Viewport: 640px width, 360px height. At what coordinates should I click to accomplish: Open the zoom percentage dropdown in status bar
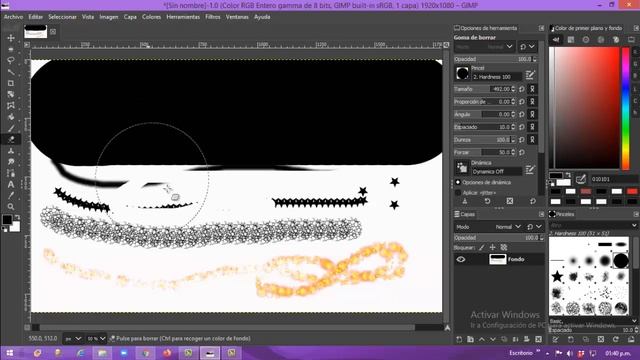96,338
